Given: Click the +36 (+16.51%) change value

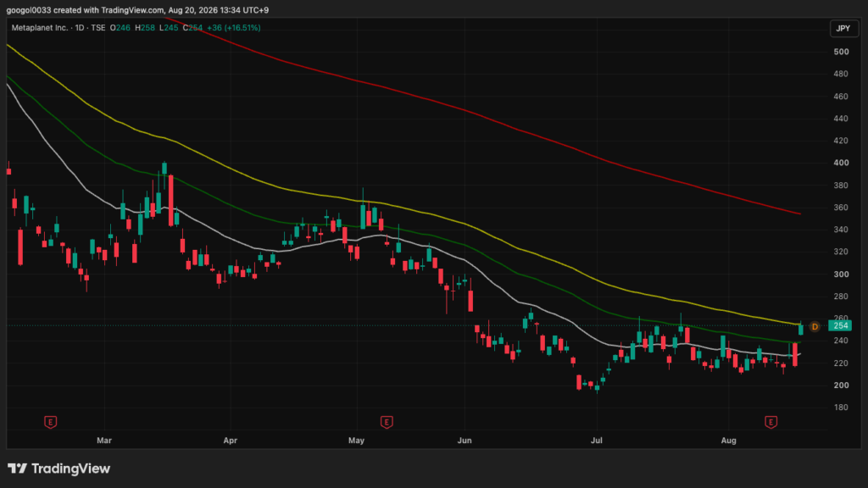Looking at the screenshot, I should 234,28.
